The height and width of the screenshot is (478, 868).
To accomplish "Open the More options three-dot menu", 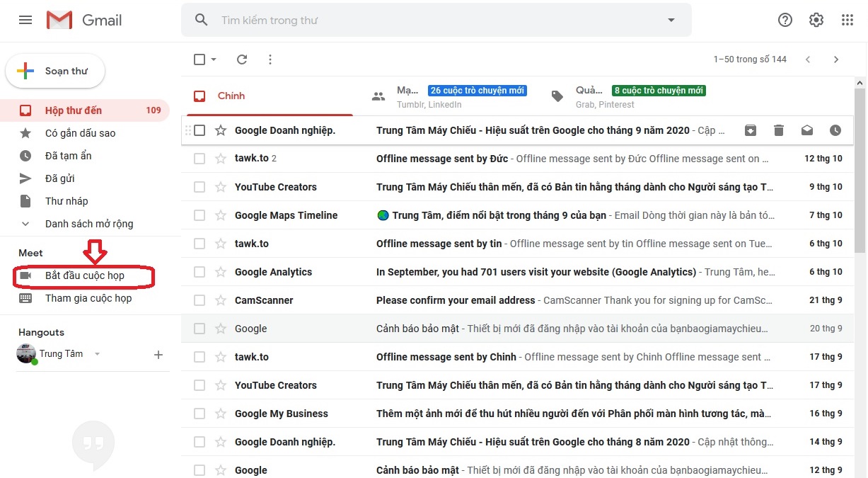I will (270, 59).
